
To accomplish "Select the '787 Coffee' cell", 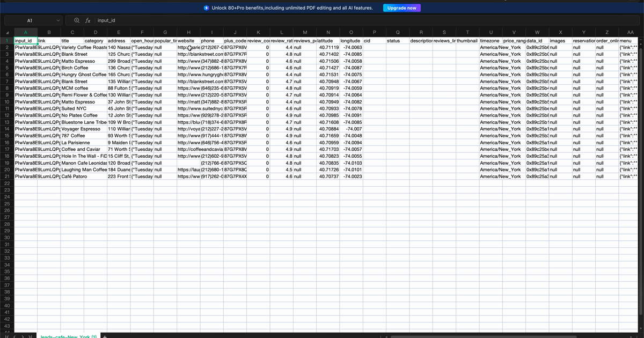I will pos(74,136).
